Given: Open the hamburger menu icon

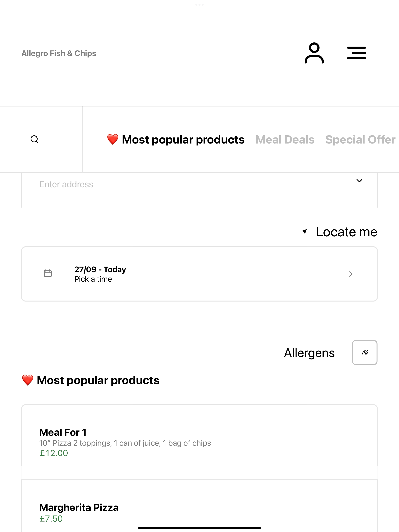Looking at the screenshot, I should (356, 53).
